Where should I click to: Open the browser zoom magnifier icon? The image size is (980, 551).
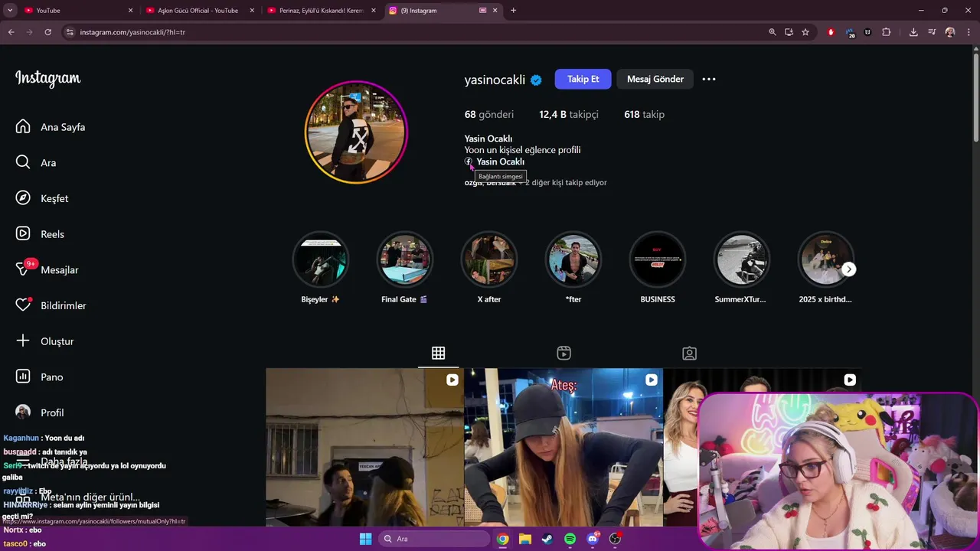[x=772, y=32]
